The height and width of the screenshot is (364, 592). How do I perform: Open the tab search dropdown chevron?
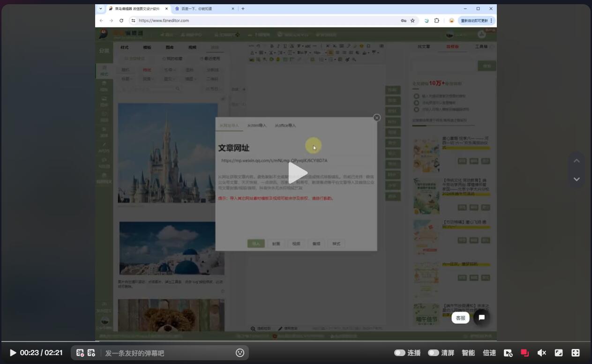[100, 8]
